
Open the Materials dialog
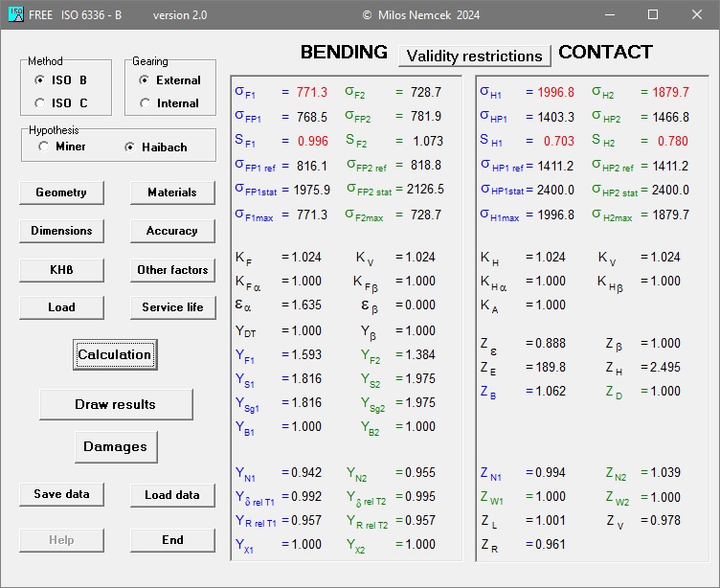pyautogui.click(x=172, y=192)
